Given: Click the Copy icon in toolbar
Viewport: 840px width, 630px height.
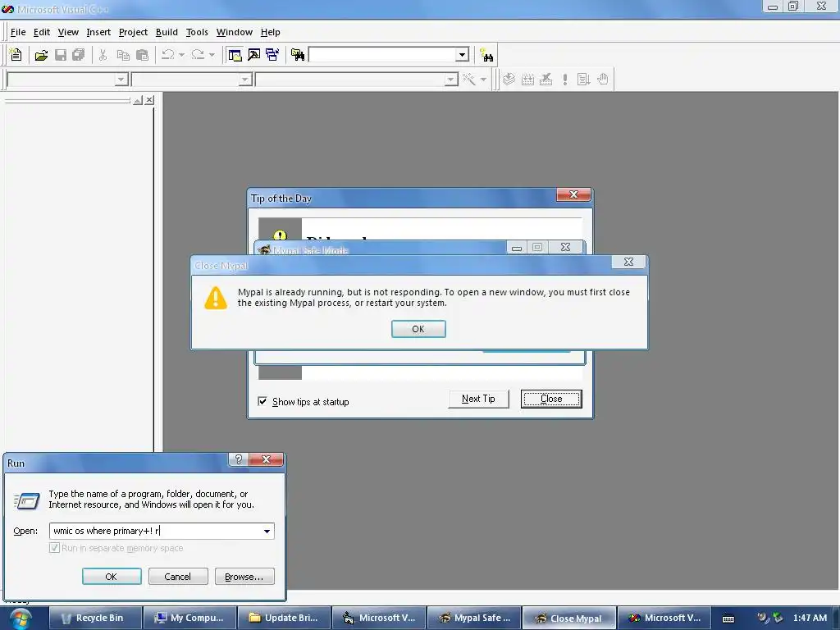Looking at the screenshot, I should (123, 55).
